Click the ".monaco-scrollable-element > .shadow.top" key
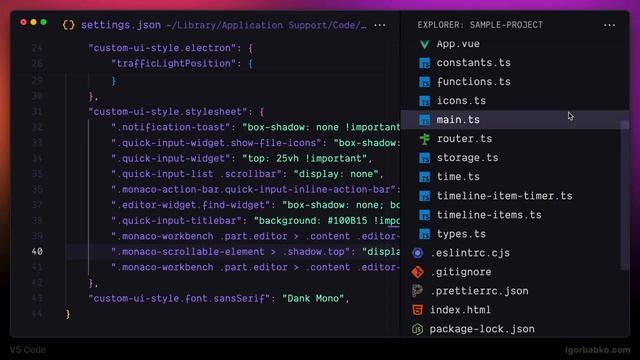The image size is (640, 360). pyautogui.click(x=231, y=251)
